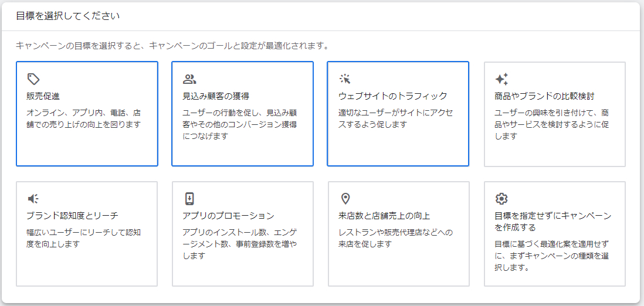This screenshot has width=644, height=306.
Task: Click description ユーザーの興味を引き付けて
Action: [x=551, y=124]
